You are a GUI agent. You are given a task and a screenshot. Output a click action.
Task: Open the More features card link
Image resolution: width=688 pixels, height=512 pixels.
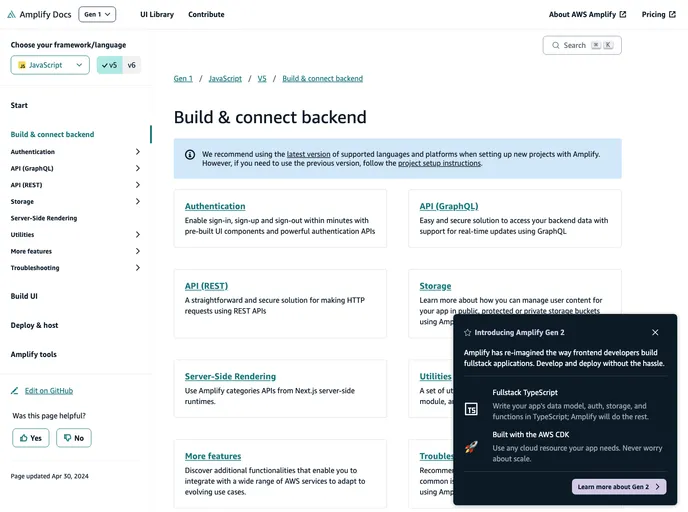click(x=213, y=456)
